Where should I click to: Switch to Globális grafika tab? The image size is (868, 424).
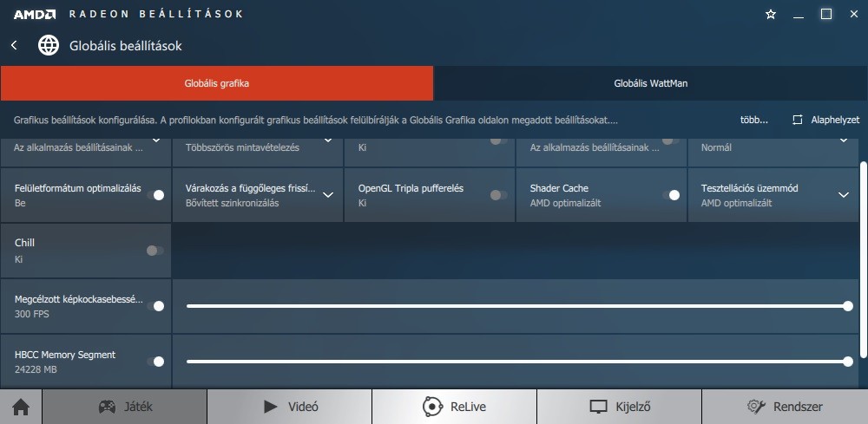[216, 83]
